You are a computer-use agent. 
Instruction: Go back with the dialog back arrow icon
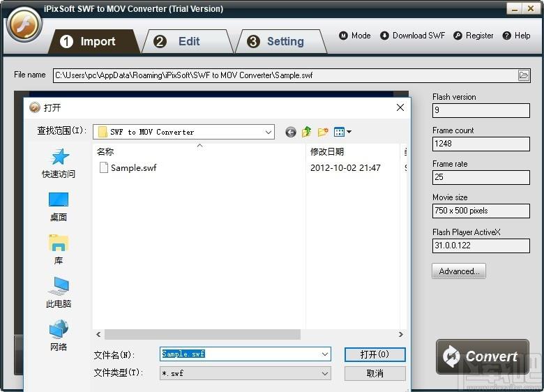[x=291, y=132]
